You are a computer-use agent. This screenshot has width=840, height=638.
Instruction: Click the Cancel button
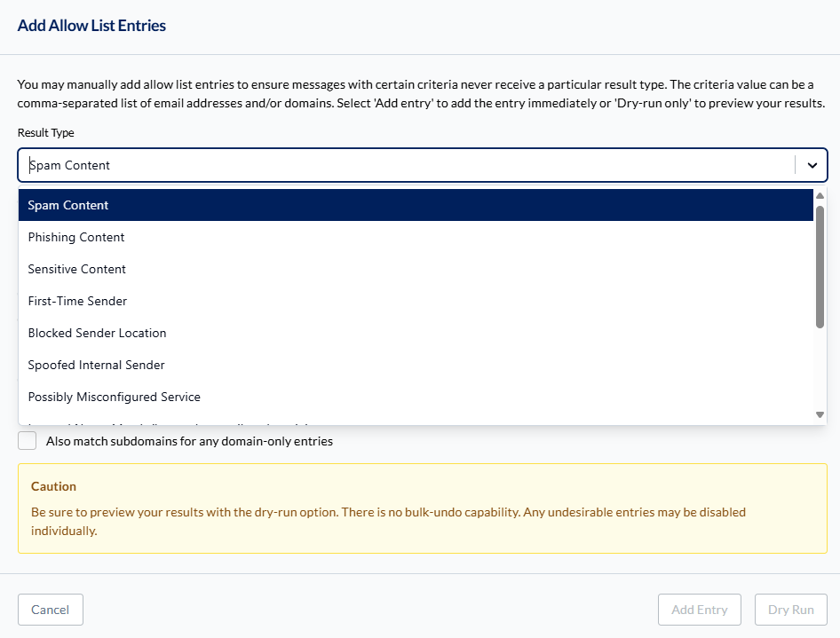51,610
